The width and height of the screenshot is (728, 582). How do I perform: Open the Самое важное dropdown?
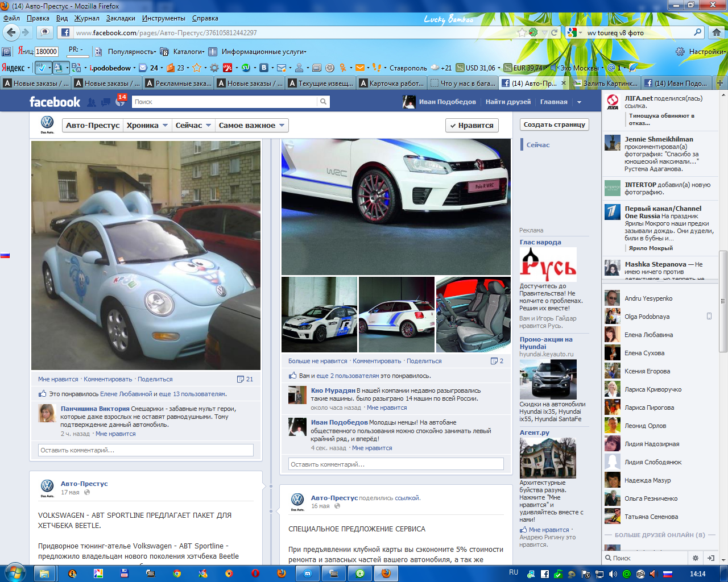pos(251,126)
